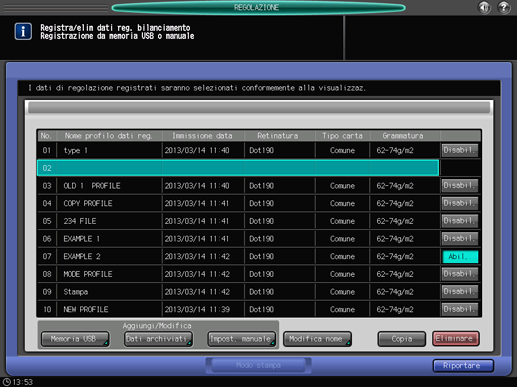This screenshot has width=517, height=387.
Task: Toggle Disabil. for 234 FILE row
Action: point(460,221)
